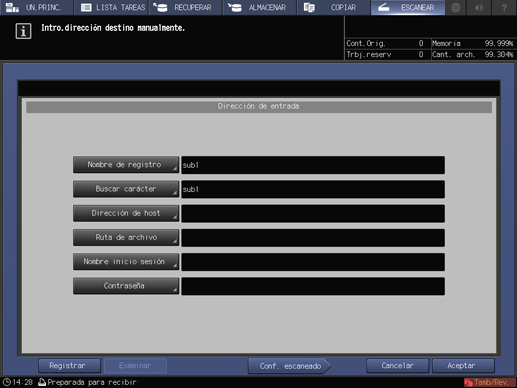Click the Ruta de archivo button

coord(126,237)
